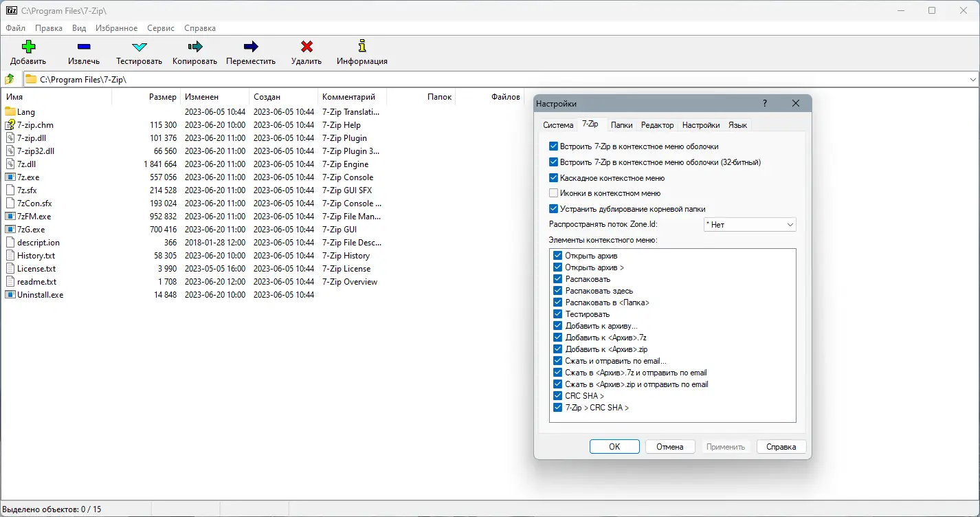Enable Иконки в контекстном меню
Viewport: 980px width, 517px height.
[553, 193]
